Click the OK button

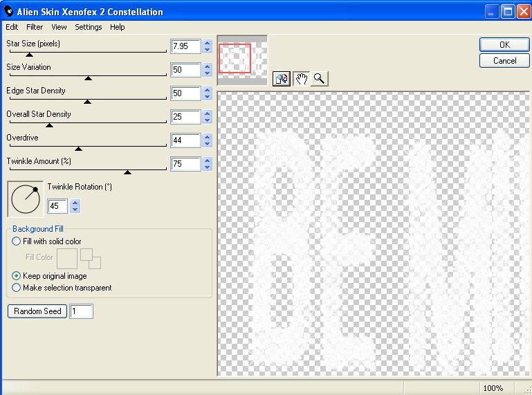tap(504, 45)
